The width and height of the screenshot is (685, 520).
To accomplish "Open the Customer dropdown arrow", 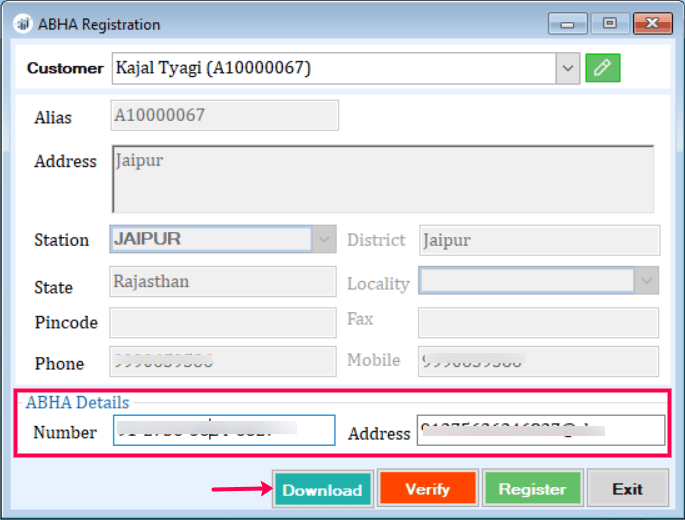I will (567, 68).
